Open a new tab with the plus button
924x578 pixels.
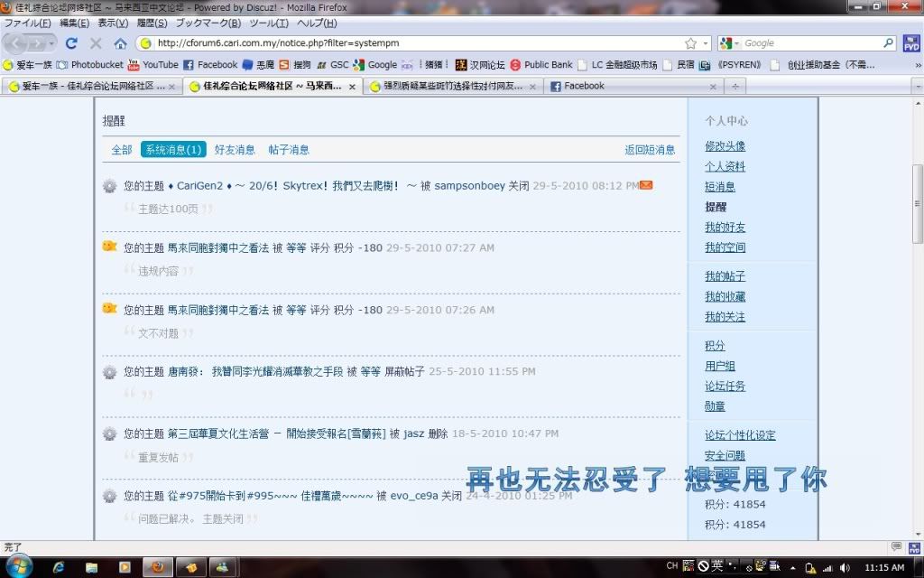coord(735,86)
